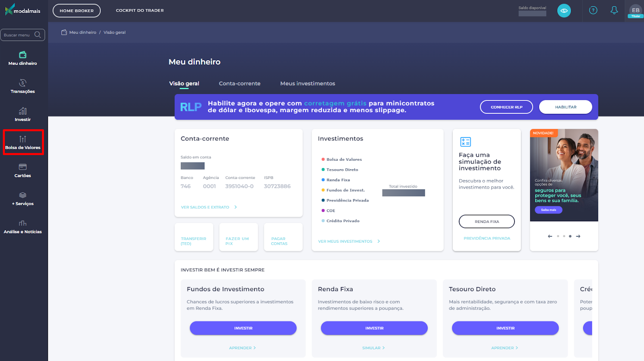Expand chevron next to VER SALDOS E EXTRATO
644x361 pixels.
point(236,207)
